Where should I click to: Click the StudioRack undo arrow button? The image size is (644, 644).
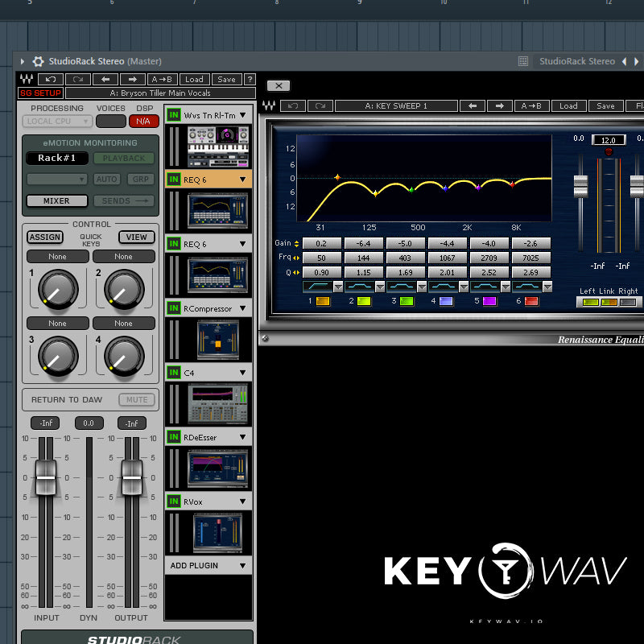coord(51,79)
